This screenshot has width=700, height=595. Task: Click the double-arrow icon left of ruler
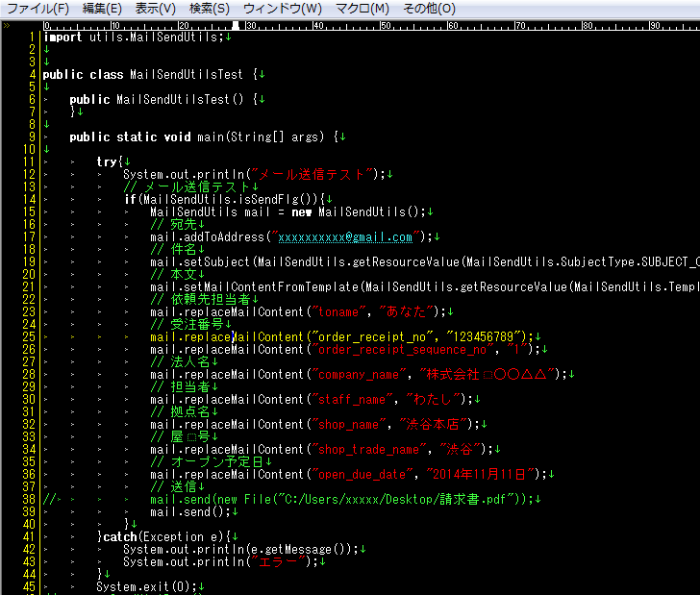tap(7, 25)
